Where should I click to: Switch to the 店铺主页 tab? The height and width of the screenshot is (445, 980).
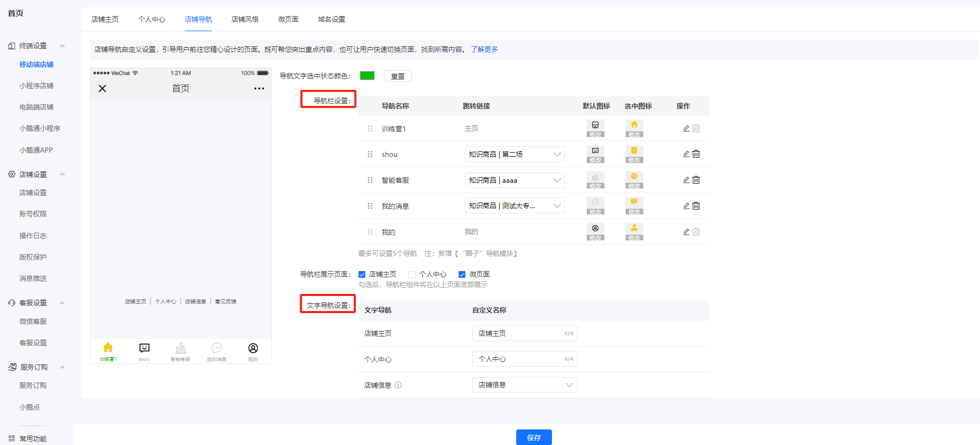(105, 19)
